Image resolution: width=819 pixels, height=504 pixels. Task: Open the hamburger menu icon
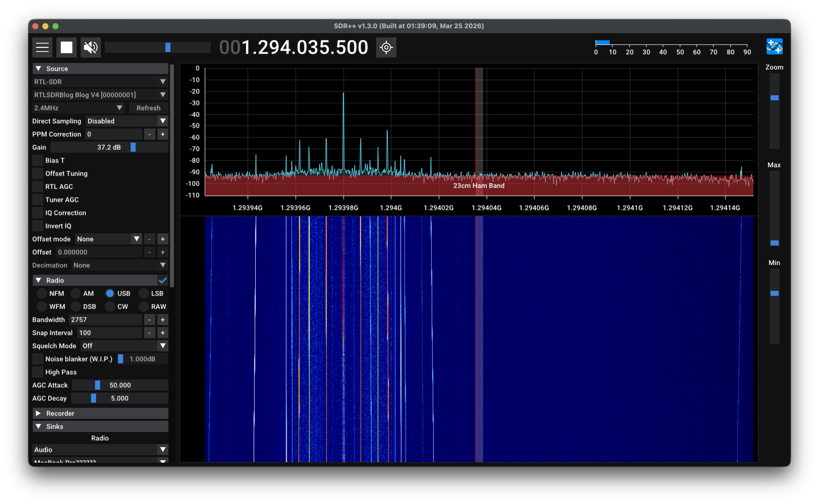tap(42, 47)
